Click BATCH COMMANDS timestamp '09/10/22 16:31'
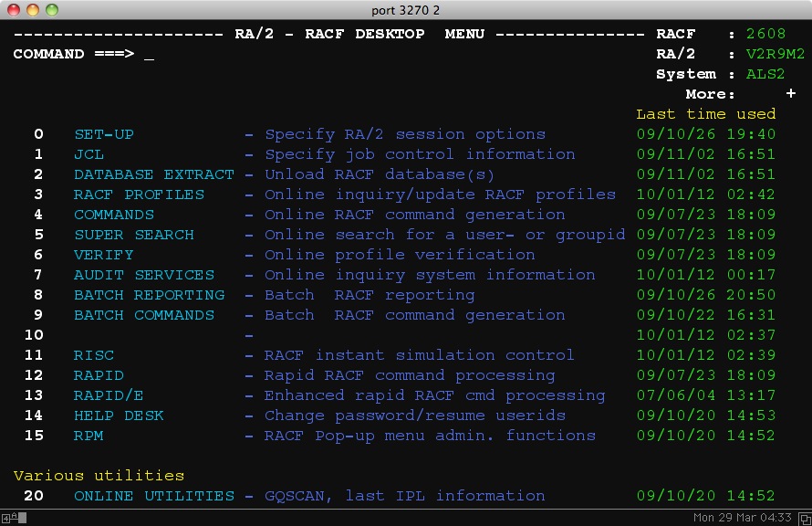812x526 pixels. tap(706, 315)
